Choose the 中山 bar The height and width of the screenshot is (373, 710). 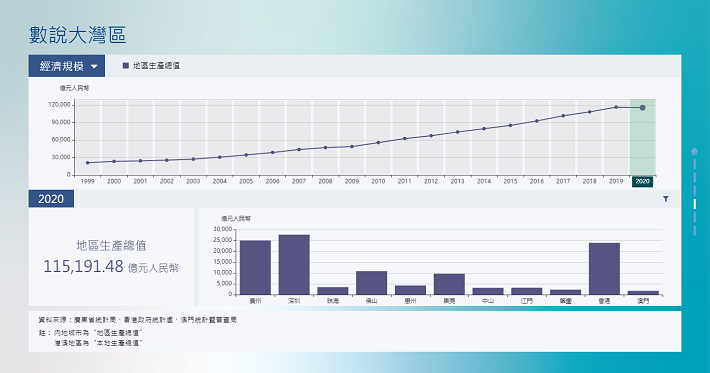488,292
